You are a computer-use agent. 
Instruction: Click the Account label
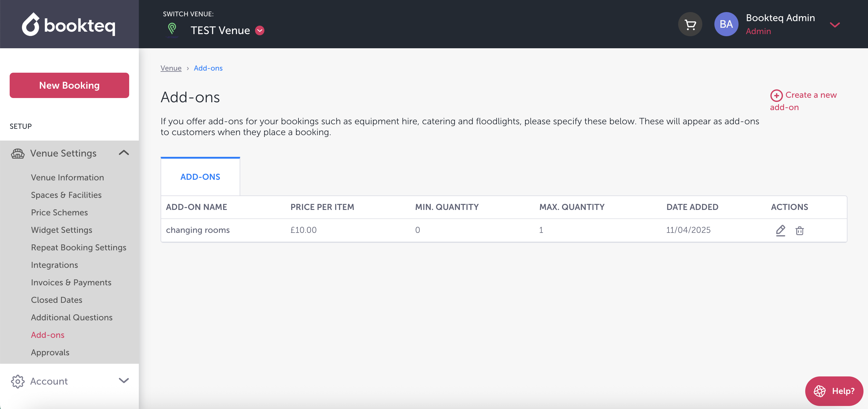(49, 381)
